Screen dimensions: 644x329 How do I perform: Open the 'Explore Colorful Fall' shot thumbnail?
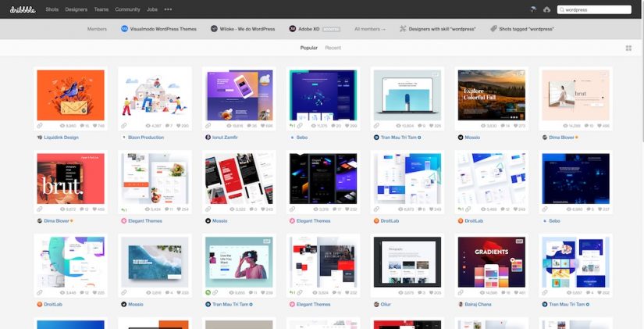click(x=491, y=95)
